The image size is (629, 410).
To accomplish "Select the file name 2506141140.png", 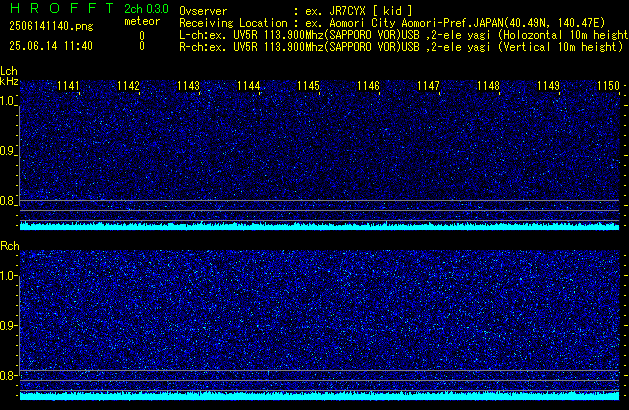I will pyautogui.click(x=51, y=26).
